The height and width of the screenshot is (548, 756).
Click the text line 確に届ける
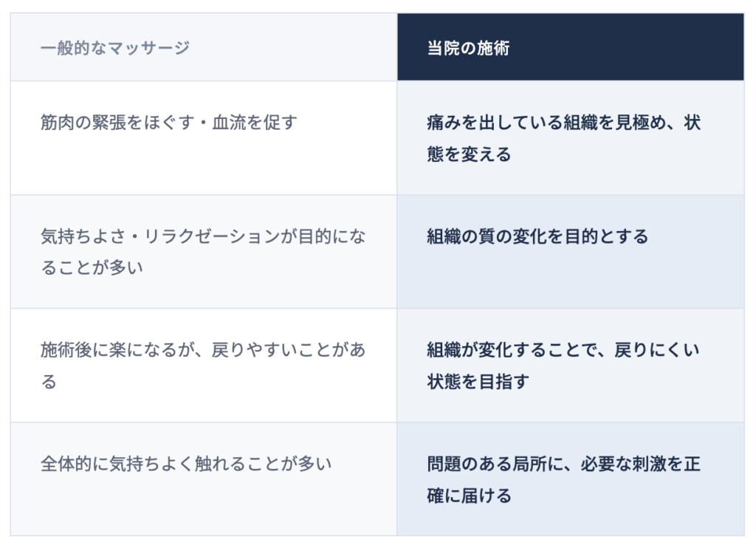click(x=469, y=496)
